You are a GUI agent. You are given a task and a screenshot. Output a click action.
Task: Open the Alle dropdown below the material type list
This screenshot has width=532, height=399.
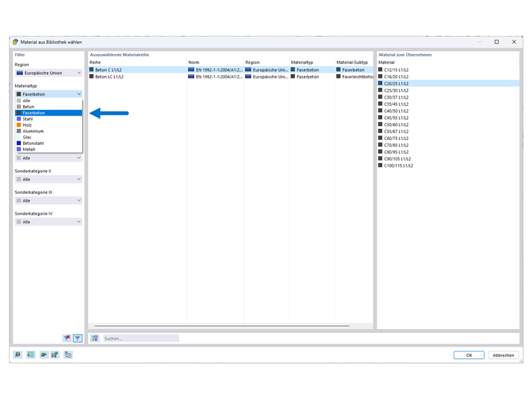click(x=48, y=158)
